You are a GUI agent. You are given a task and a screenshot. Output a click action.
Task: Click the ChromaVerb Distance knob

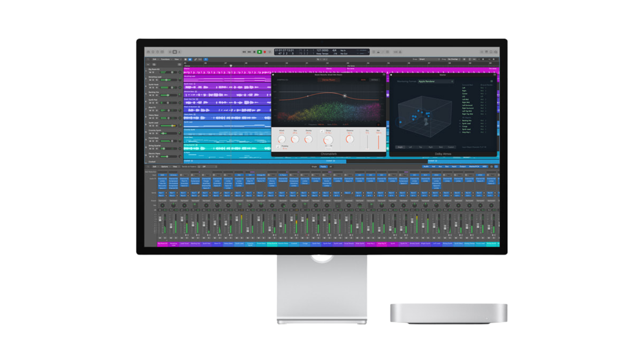tap(350, 139)
